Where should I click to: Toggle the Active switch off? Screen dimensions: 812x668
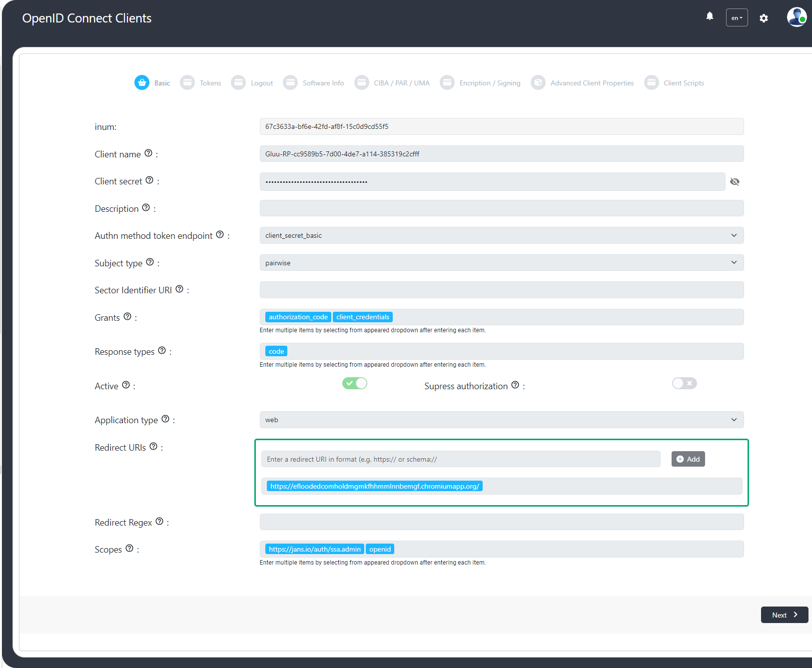click(355, 383)
